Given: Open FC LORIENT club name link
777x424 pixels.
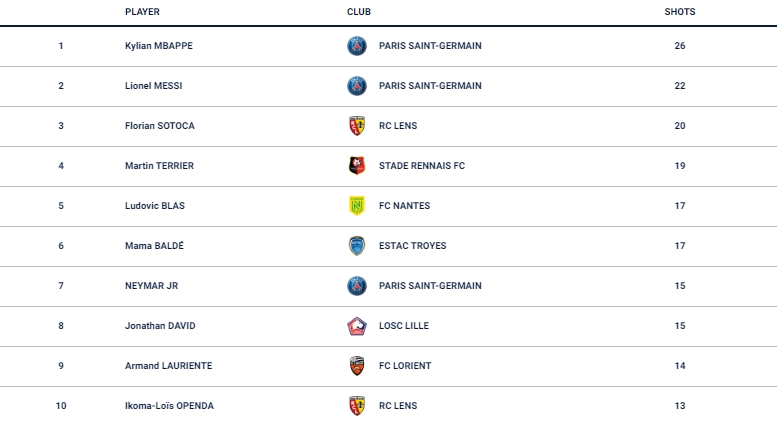Looking at the screenshot, I should pyautogui.click(x=405, y=366).
